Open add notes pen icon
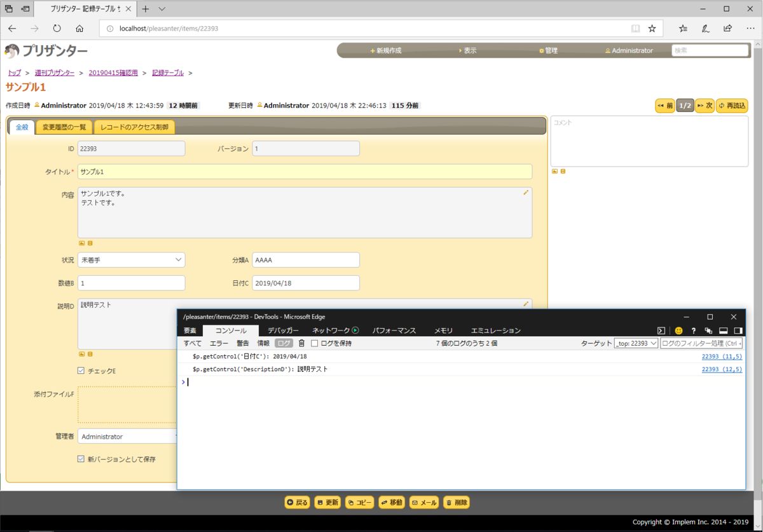Screen dimensions: 763x532 coord(705,29)
